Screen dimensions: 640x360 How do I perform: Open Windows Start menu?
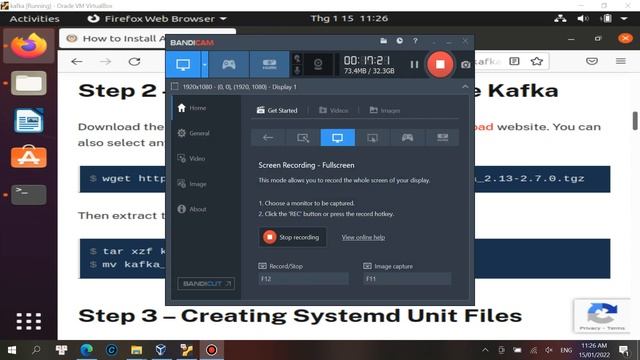coord(12,350)
